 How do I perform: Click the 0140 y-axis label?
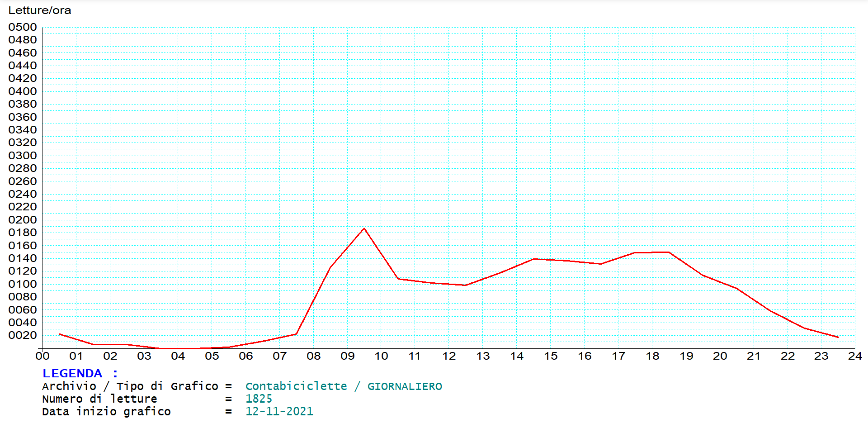pos(23,258)
